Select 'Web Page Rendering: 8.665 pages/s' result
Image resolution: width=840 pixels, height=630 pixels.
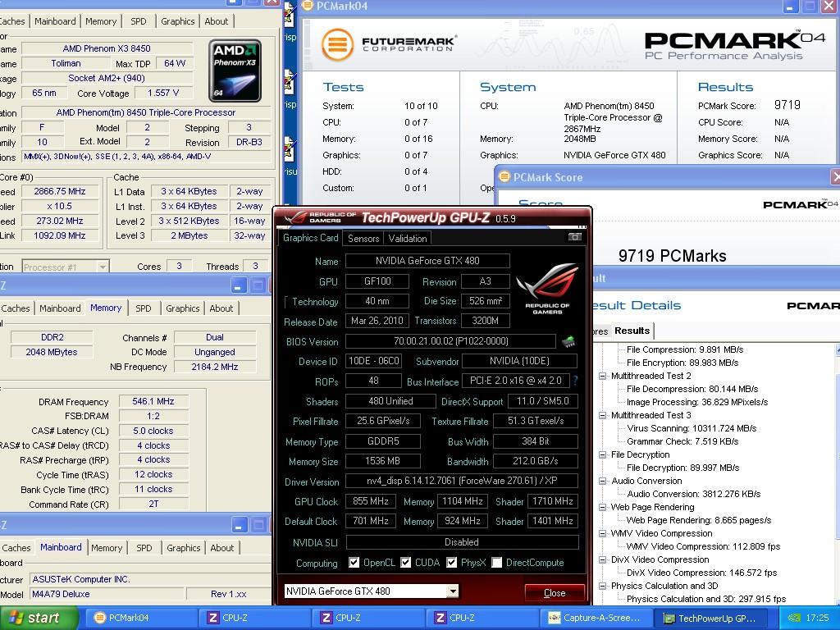click(699, 520)
